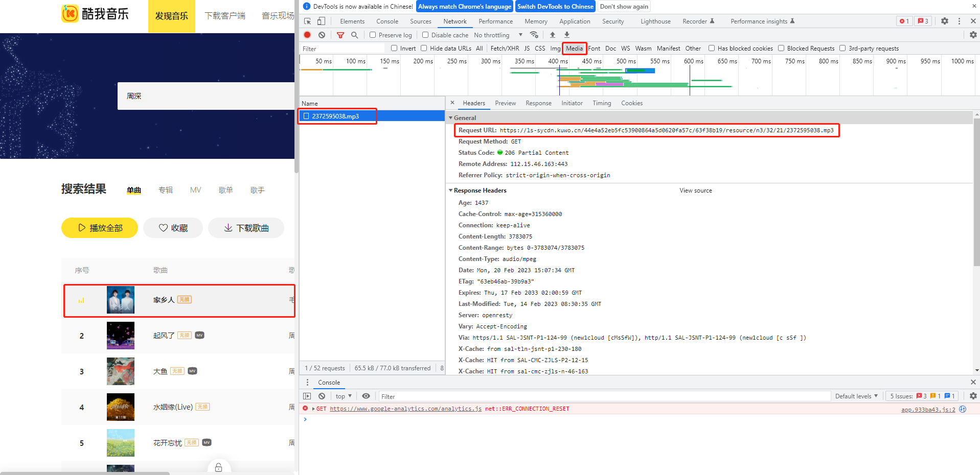Dismiss the DevTools language info bar

(x=973, y=6)
